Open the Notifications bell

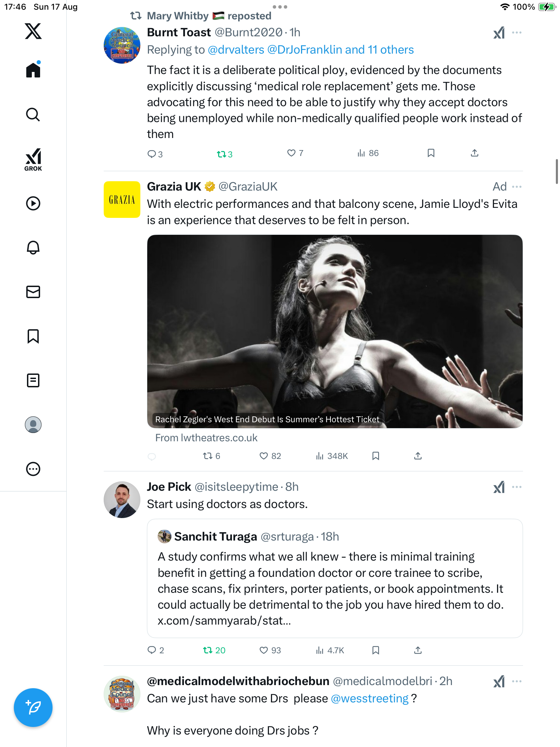[x=33, y=248]
